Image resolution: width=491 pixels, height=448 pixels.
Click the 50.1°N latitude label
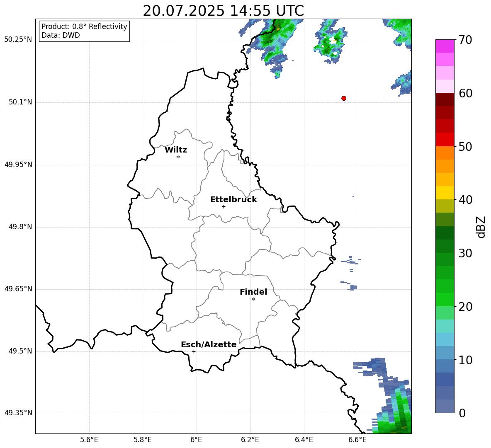coord(20,102)
